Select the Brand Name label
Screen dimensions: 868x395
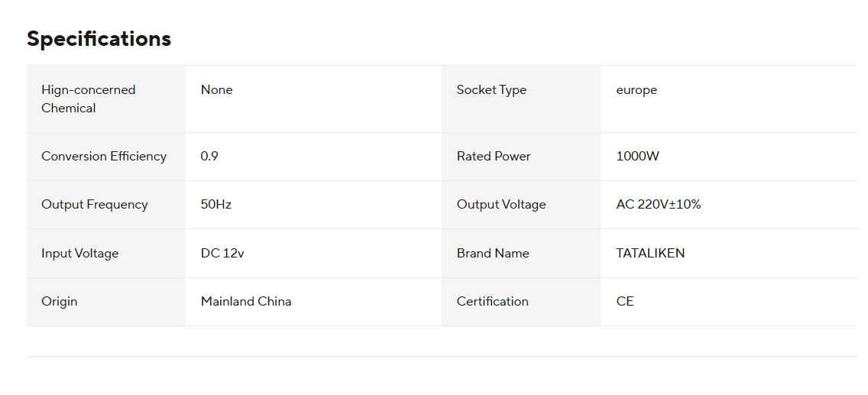coord(494,254)
